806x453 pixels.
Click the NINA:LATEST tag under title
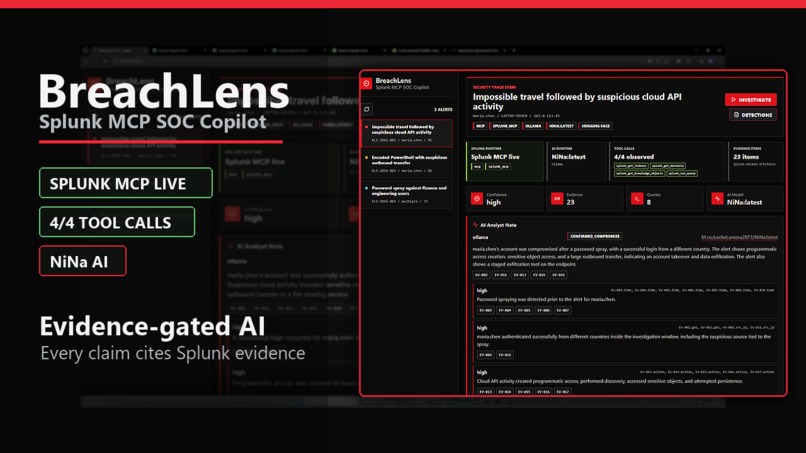561,126
